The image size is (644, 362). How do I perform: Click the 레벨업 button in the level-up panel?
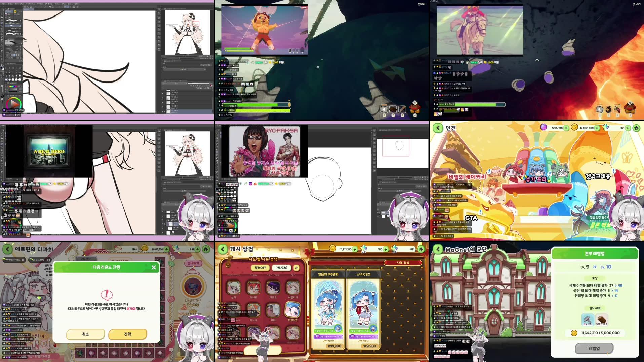coord(594,348)
